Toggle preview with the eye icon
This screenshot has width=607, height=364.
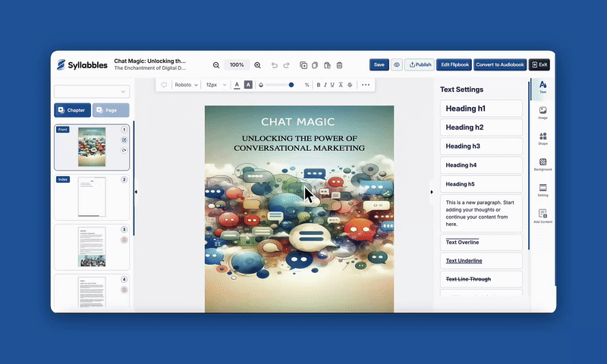pos(397,65)
